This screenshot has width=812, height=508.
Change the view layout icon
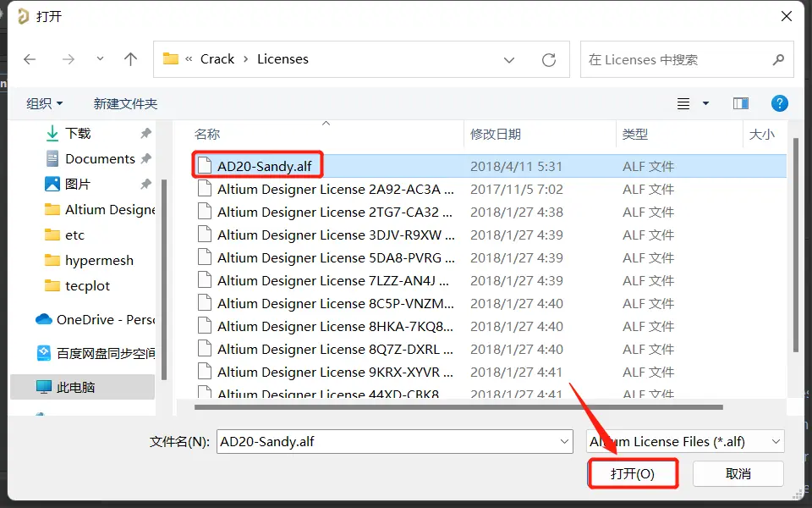coord(683,103)
